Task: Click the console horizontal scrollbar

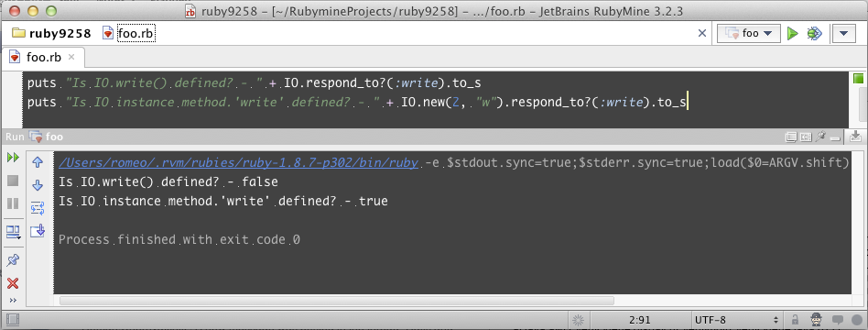Action: click(337, 301)
